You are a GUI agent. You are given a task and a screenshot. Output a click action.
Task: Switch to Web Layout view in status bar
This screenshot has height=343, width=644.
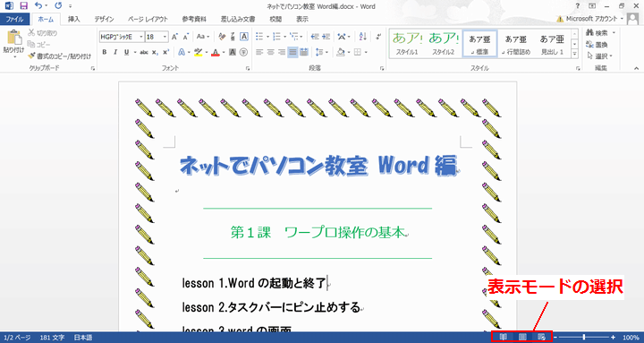point(542,338)
